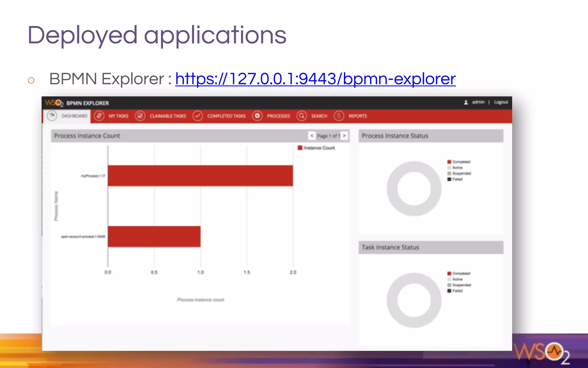Screen dimensions: 588x368
Task: Click the Process Instance Status donut chart
Action: pos(414,189)
